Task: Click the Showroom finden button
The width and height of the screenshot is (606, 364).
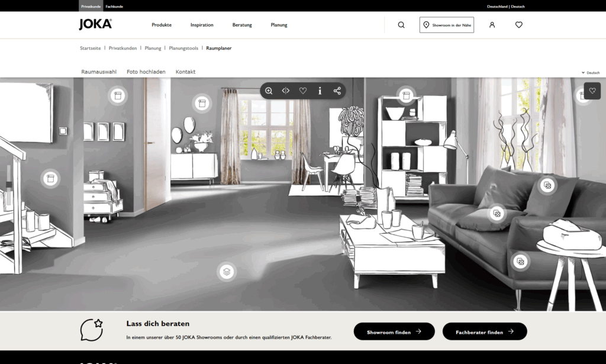Action: [394, 332]
